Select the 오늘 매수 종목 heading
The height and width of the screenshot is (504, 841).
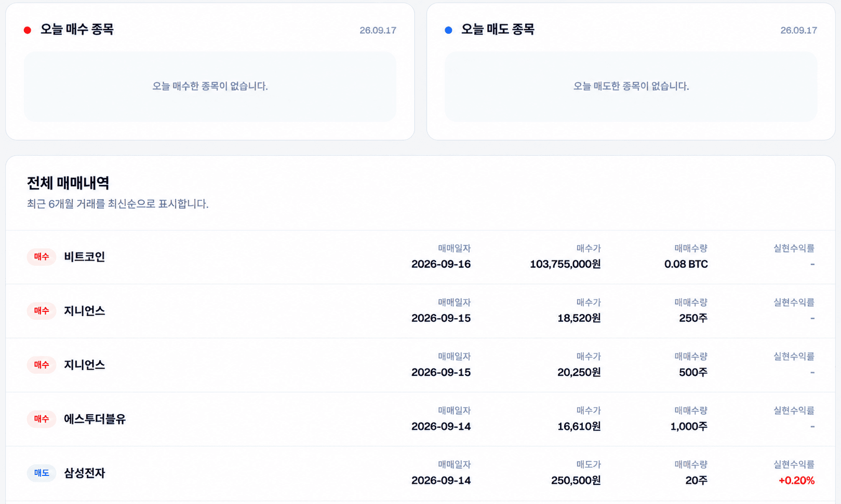77,30
